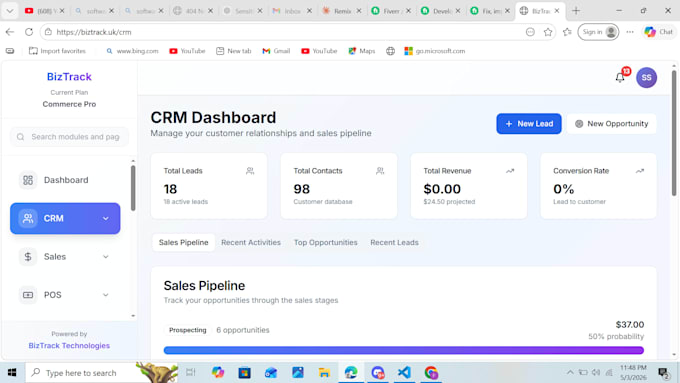Open the go.microsoft.com bookmark

435,51
